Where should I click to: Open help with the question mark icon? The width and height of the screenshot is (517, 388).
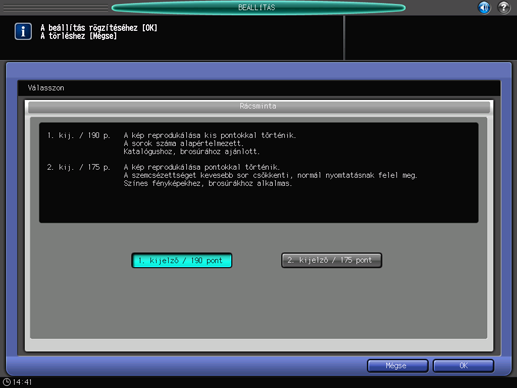(504, 7)
